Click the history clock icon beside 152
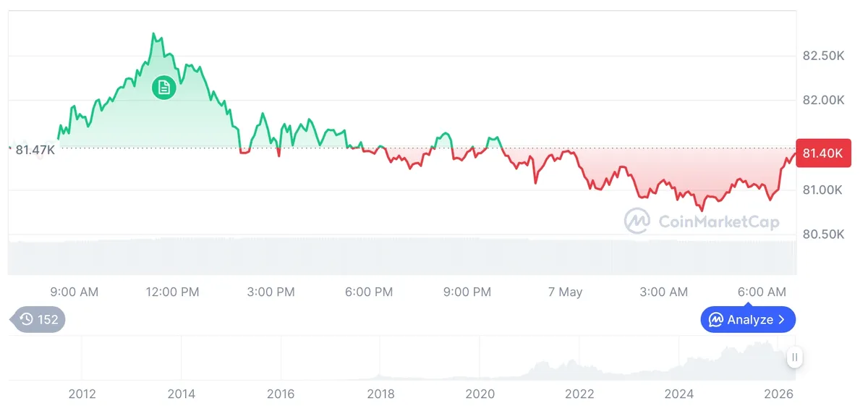The image size is (868, 406). pos(27,319)
